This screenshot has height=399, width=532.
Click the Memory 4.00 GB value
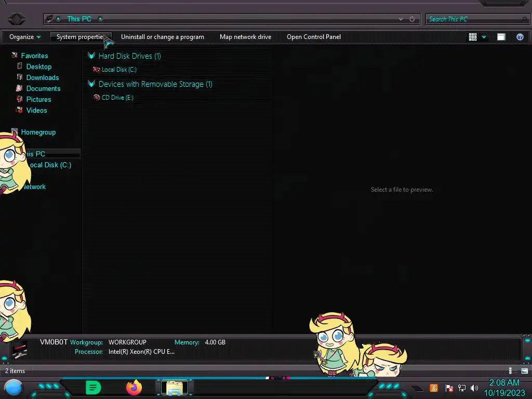click(x=215, y=342)
